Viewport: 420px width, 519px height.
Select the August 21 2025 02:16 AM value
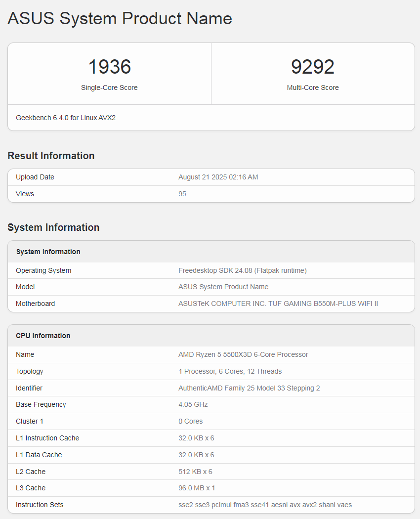point(218,177)
